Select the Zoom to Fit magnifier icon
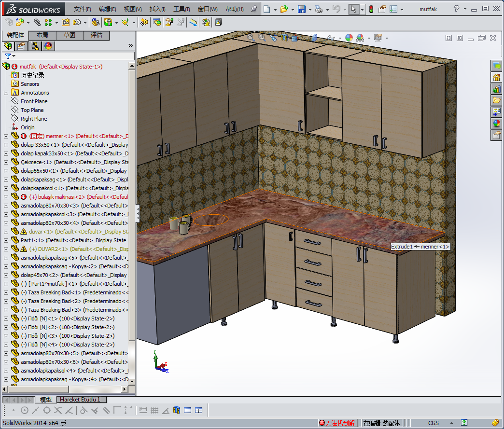Screen dimensions: 504x429 pyautogui.click(x=251, y=38)
